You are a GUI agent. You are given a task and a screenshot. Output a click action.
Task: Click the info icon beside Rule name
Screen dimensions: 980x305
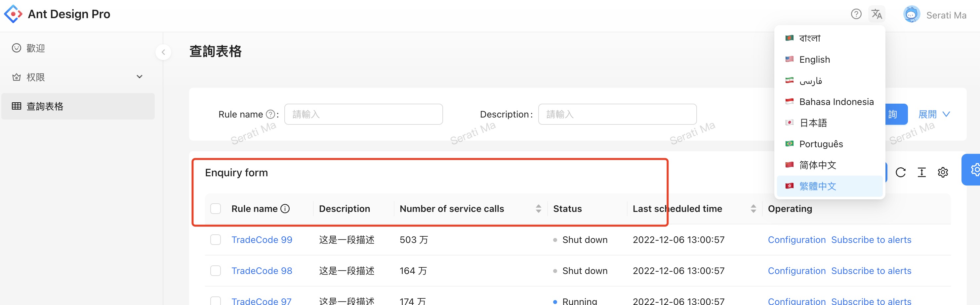click(x=285, y=208)
